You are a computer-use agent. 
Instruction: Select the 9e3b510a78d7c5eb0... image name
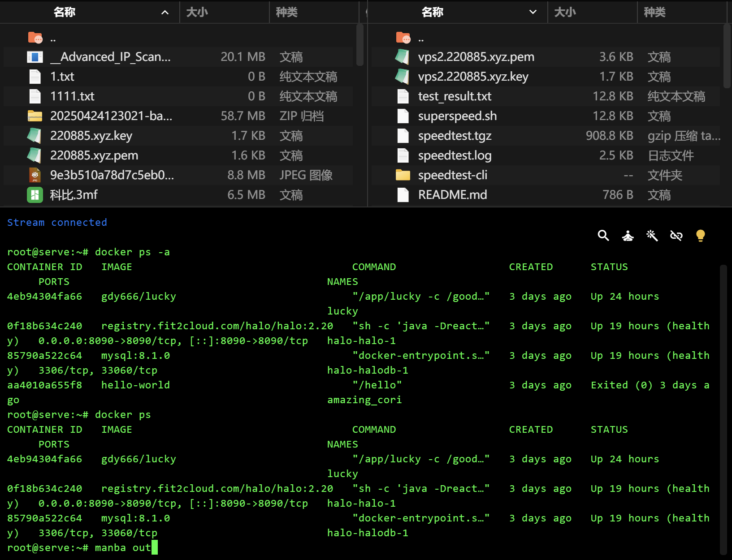coord(112,175)
